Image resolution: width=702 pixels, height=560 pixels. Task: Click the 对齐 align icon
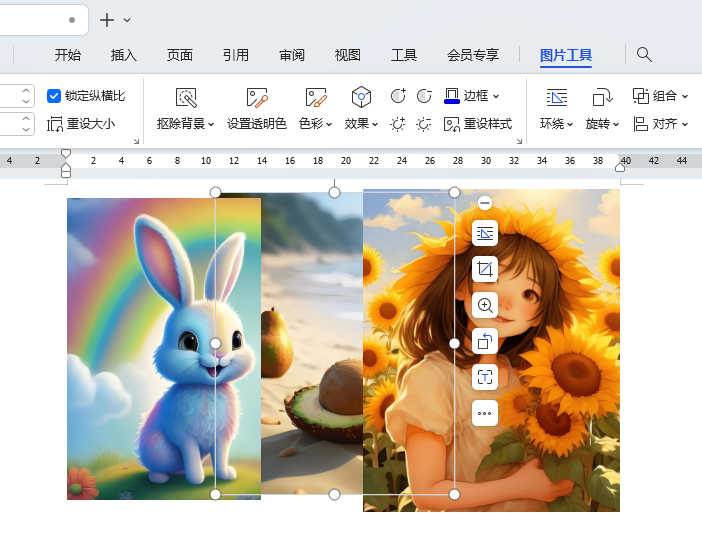point(641,124)
